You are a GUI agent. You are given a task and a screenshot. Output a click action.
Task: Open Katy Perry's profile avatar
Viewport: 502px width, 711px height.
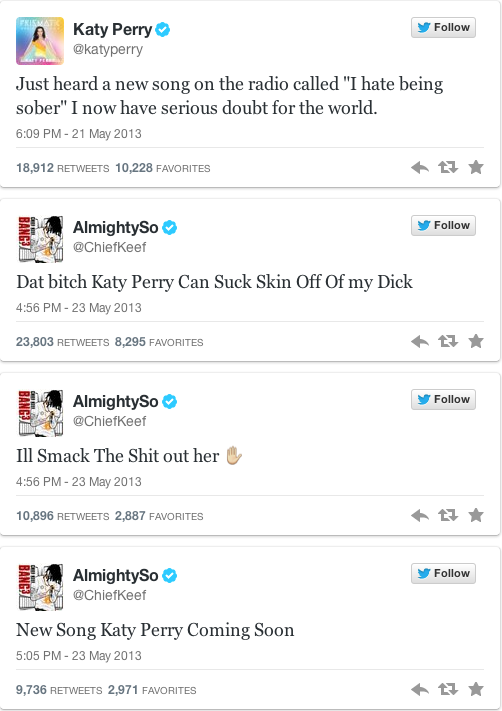coord(40,41)
